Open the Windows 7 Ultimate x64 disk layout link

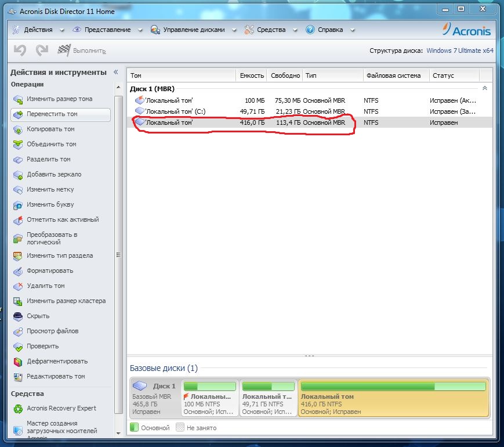(x=460, y=51)
